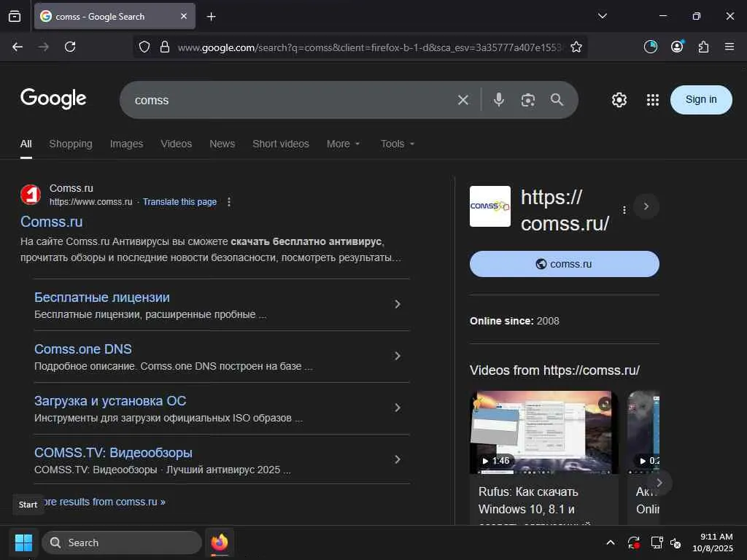Start a voice search with microphone

pyautogui.click(x=499, y=99)
